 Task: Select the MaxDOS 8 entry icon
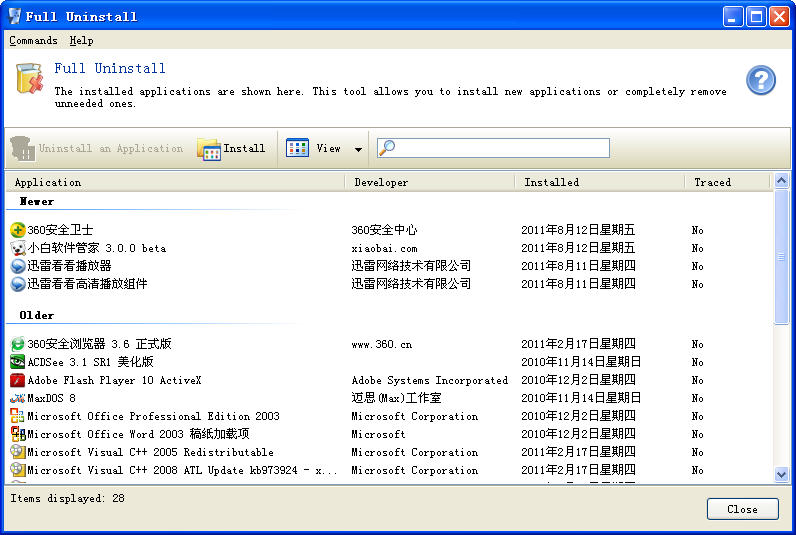coord(18,398)
